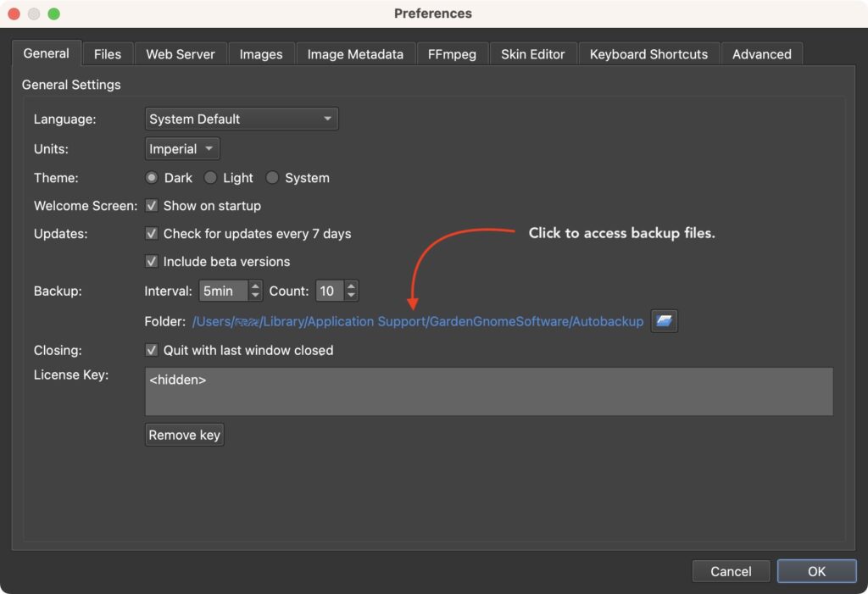Open the backup folder browse icon
This screenshot has width=868, height=594.
[664, 321]
